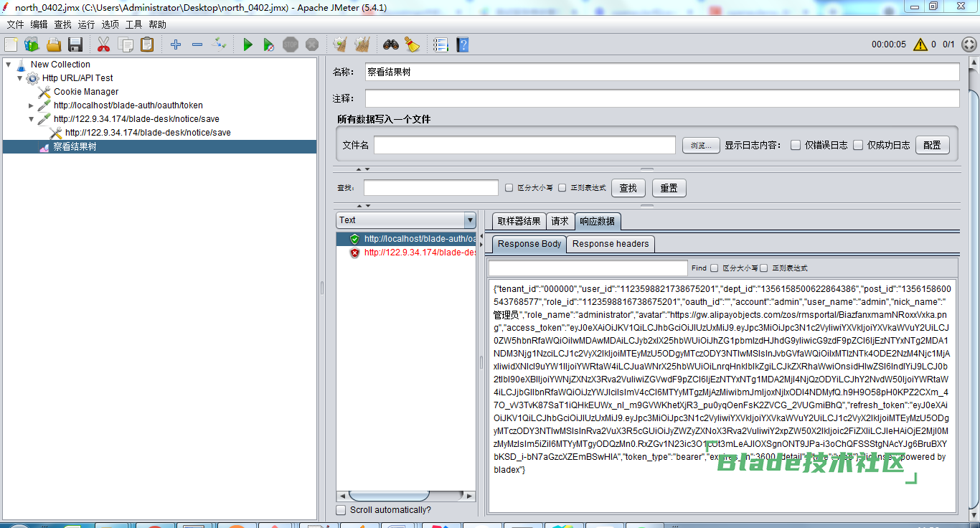Click the 配置 button
The image size is (980, 528).
click(x=932, y=145)
